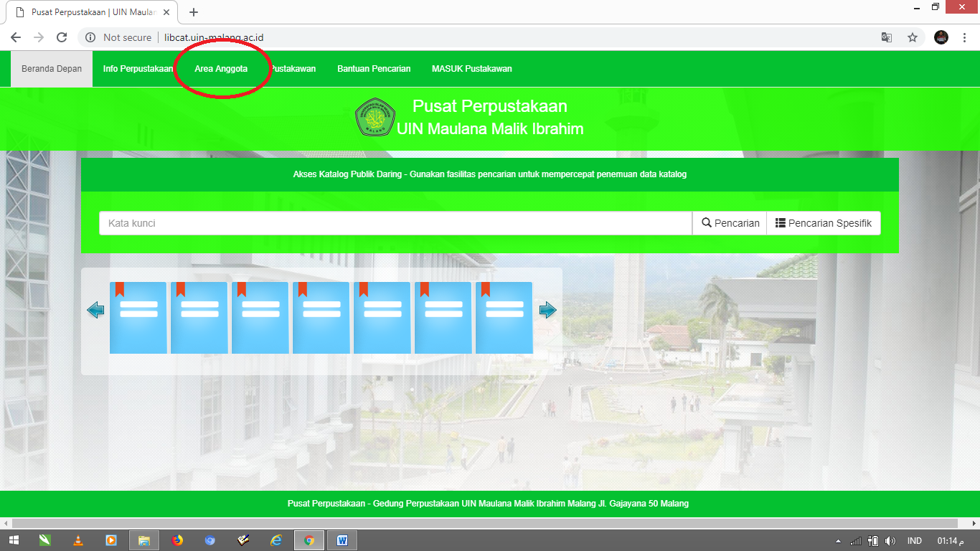Viewport: 980px width, 551px height.
Task: Click the Pencarian search button
Action: click(x=730, y=223)
